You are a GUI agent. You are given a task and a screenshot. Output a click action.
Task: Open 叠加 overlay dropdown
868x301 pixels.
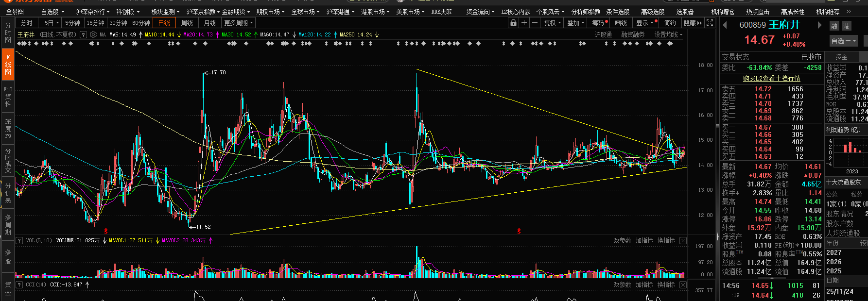[x=576, y=23]
